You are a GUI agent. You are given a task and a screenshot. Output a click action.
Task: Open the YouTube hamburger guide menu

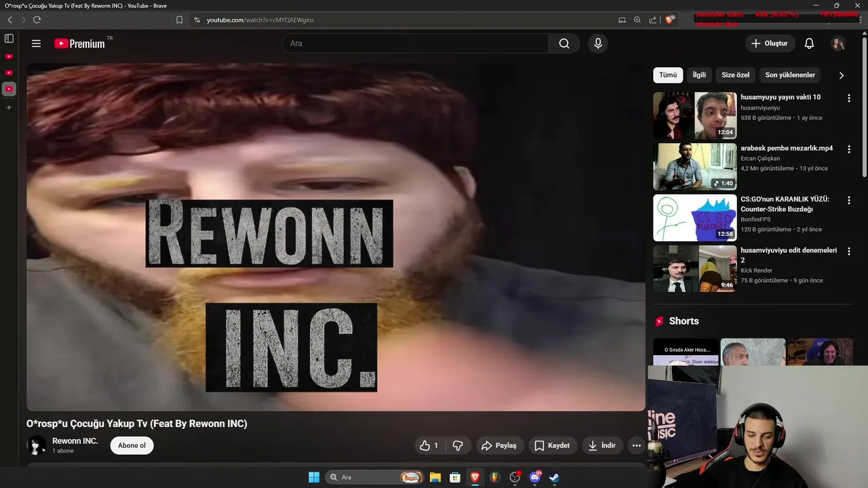click(x=36, y=43)
